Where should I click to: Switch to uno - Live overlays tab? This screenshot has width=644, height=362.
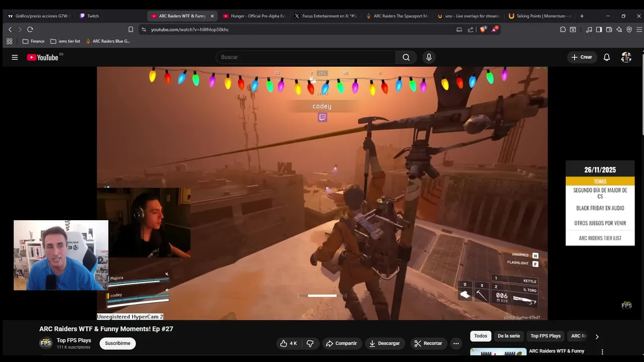469,16
